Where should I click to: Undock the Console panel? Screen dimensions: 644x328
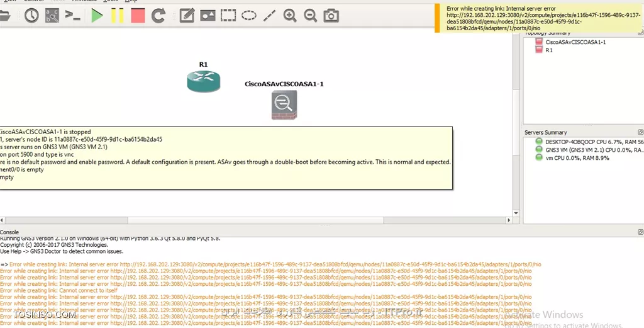pos(640,232)
